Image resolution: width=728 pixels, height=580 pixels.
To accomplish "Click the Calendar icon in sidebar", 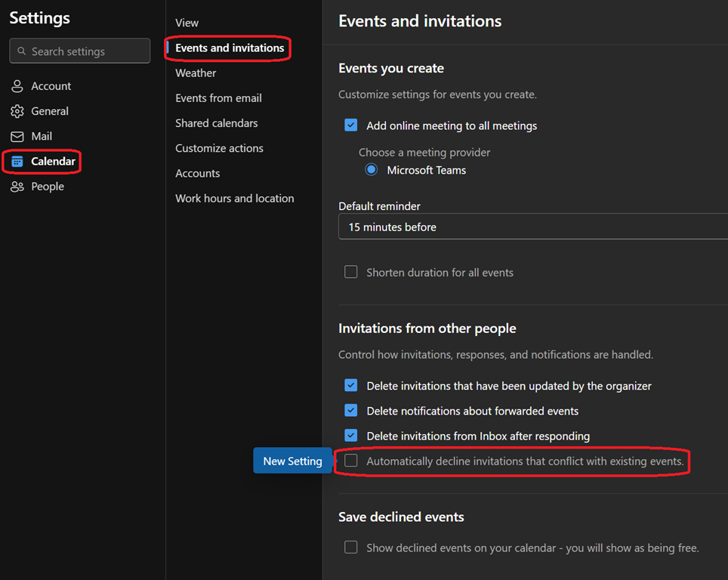I will tap(17, 162).
